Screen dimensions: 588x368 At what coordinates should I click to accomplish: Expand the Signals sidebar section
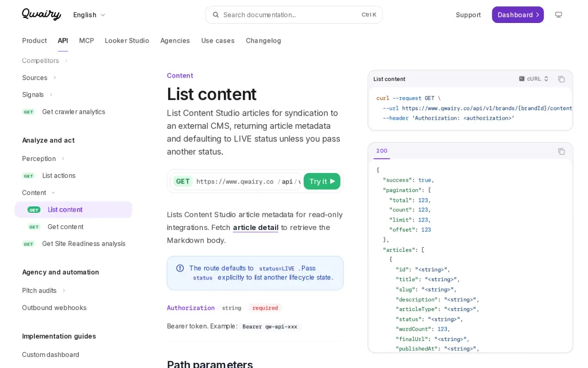point(37,95)
